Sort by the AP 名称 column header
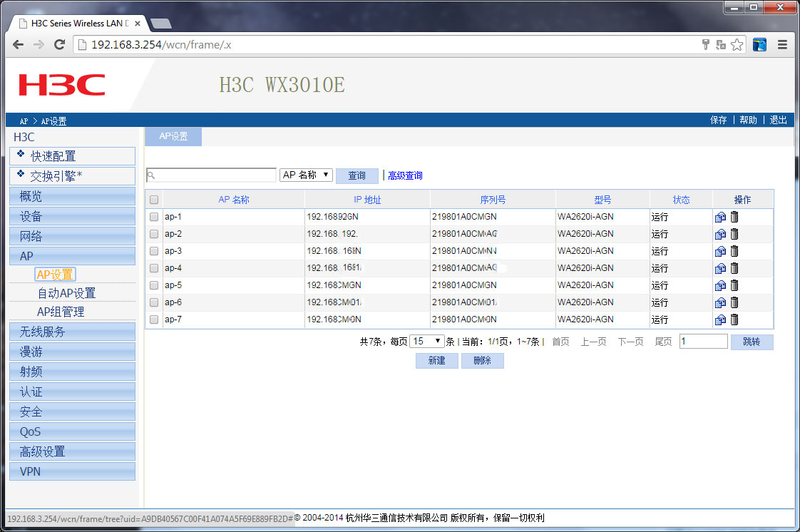800x532 pixels. (234, 200)
